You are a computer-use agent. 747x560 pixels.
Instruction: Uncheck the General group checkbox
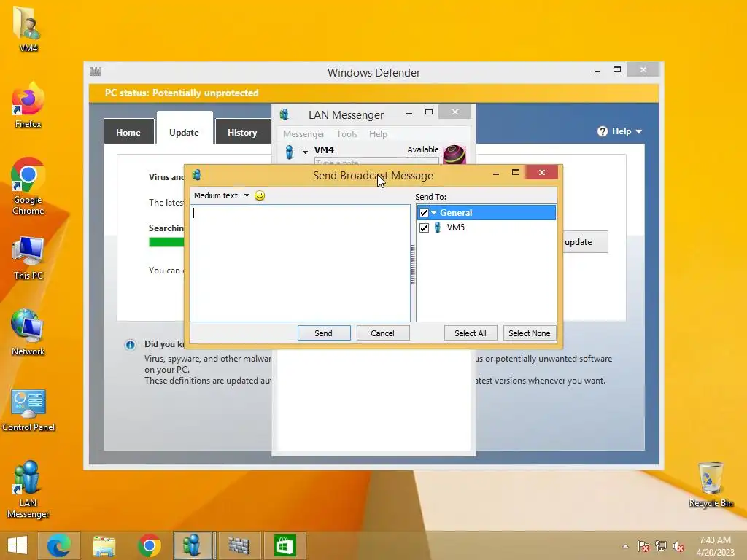tap(424, 213)
